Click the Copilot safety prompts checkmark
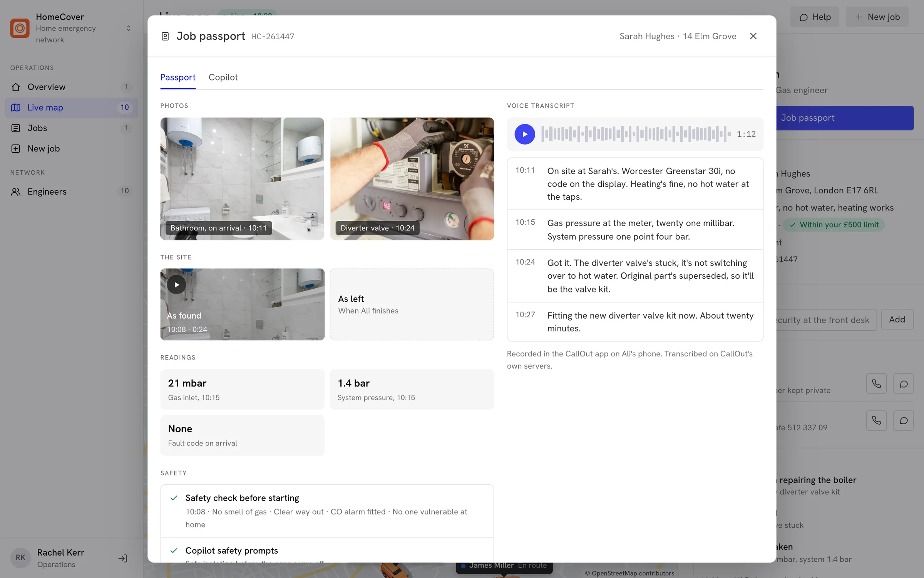The image size is (924, 578). [x=174, y=550]
